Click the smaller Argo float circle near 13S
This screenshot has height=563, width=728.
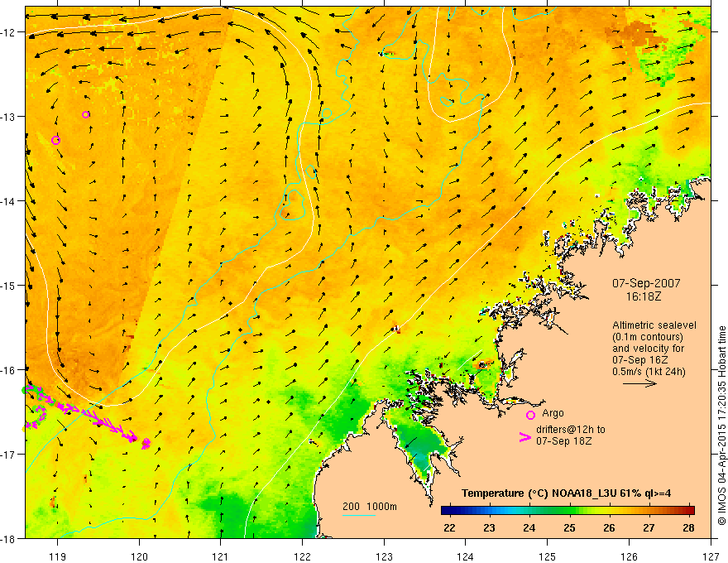pyautogui.click(x=85, y=114)
